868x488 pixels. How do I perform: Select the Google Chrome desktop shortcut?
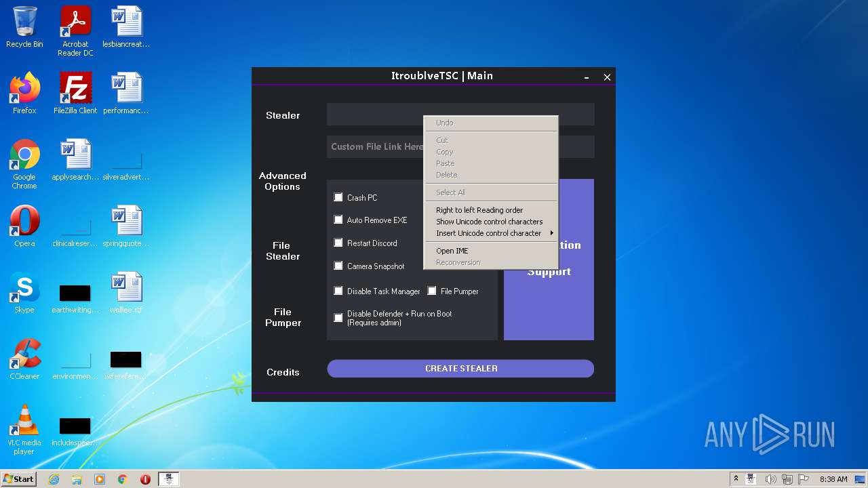[x=24, y=164]
